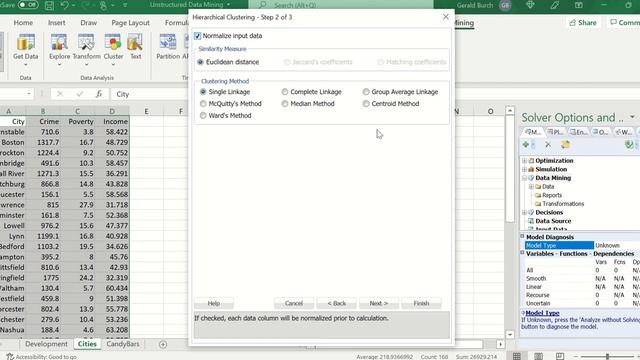This screenshot has width=640, height=360.
Task: Open the Page Layout ribbon tab
Action: 131,23
